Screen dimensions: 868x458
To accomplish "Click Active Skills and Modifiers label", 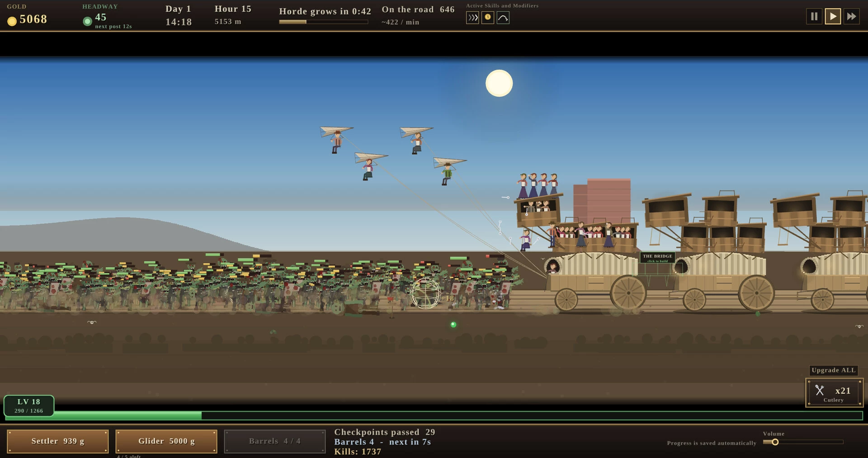I will [x=502, y=6].
